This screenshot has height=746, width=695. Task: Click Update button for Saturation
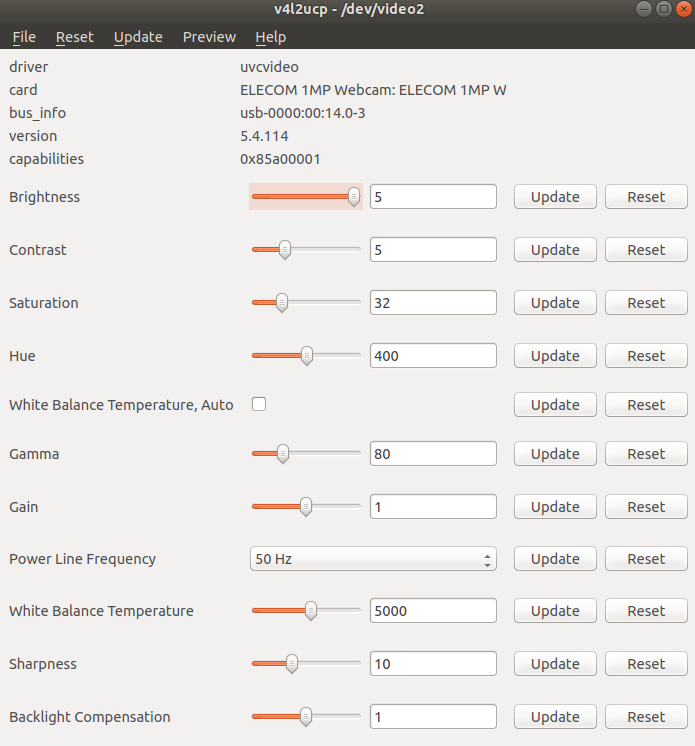(x=555, y=303)
